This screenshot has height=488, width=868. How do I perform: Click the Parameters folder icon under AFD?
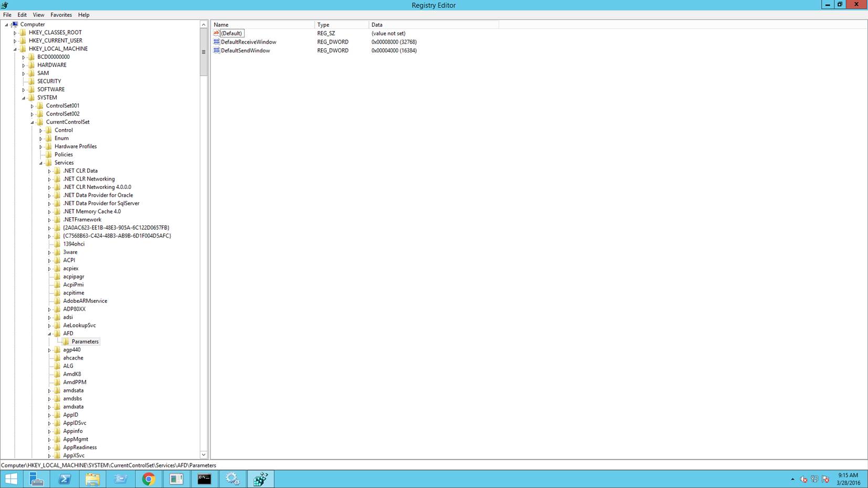66,342
